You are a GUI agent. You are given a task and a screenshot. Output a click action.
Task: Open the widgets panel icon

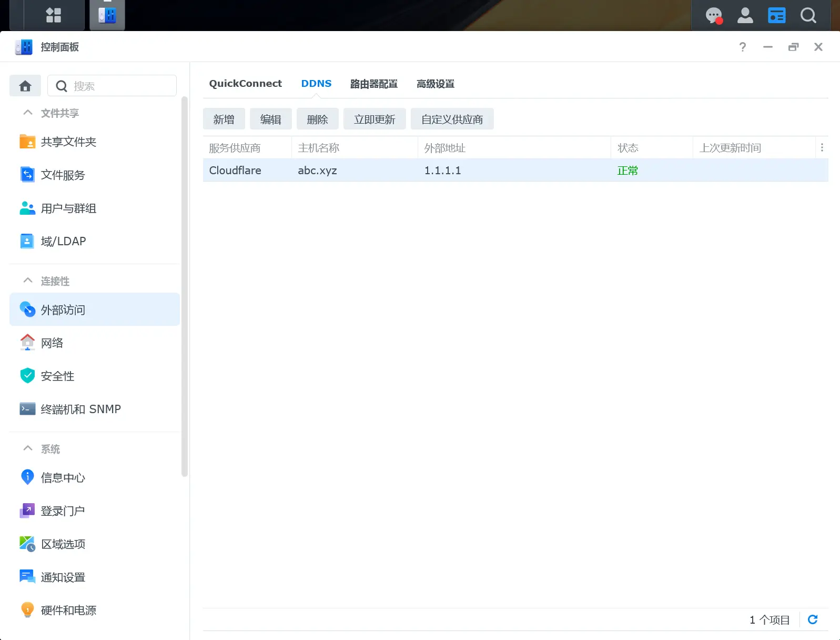(776, 15)
